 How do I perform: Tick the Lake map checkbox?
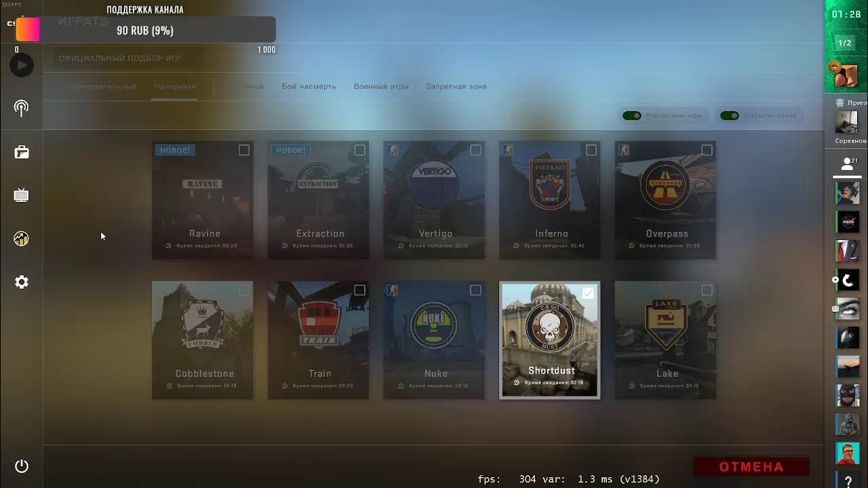coord(707,290)
